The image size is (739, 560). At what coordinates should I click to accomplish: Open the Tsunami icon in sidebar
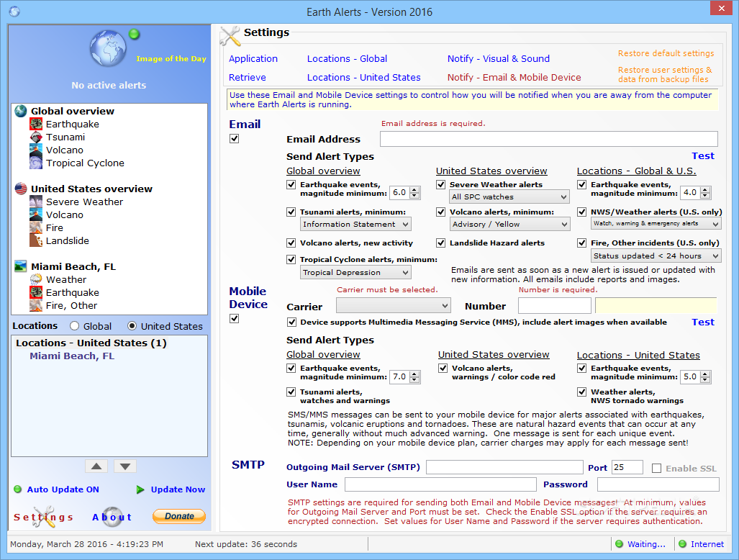(36, 137)
